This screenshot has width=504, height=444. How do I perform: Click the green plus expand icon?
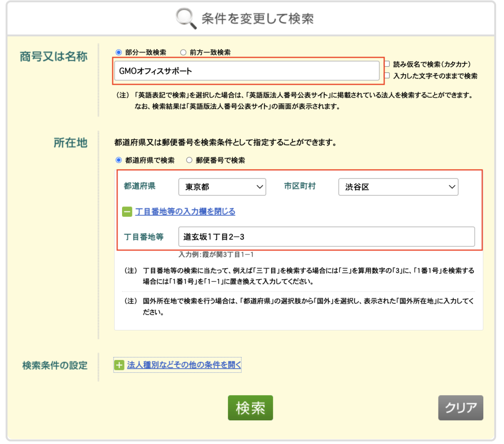point(119,365)
